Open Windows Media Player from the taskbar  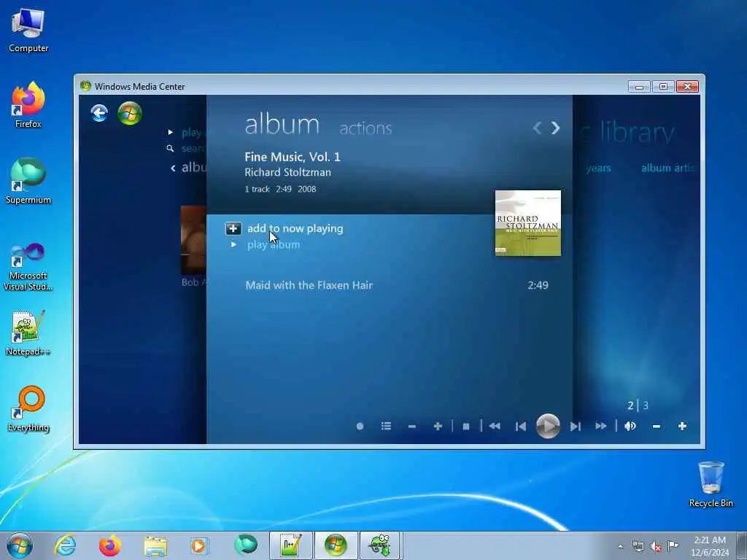tap(200, 545)
